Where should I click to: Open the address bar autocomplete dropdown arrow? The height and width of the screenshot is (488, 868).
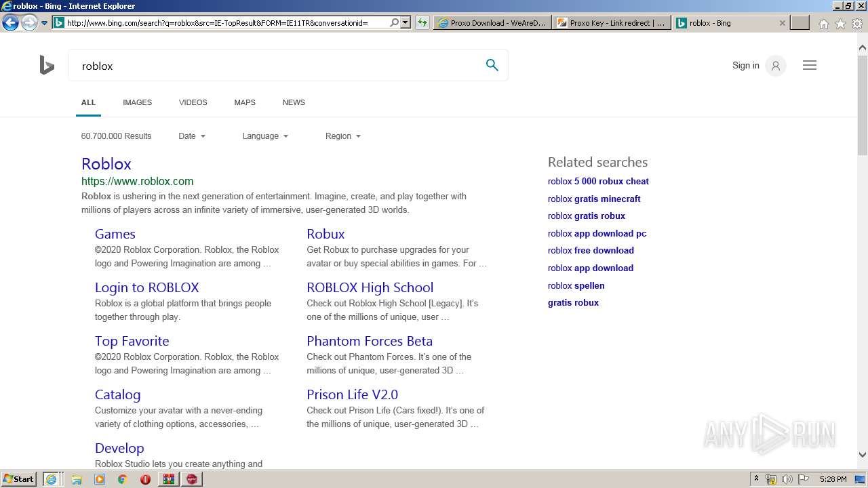pyautogui.click(x=406, y=22)
